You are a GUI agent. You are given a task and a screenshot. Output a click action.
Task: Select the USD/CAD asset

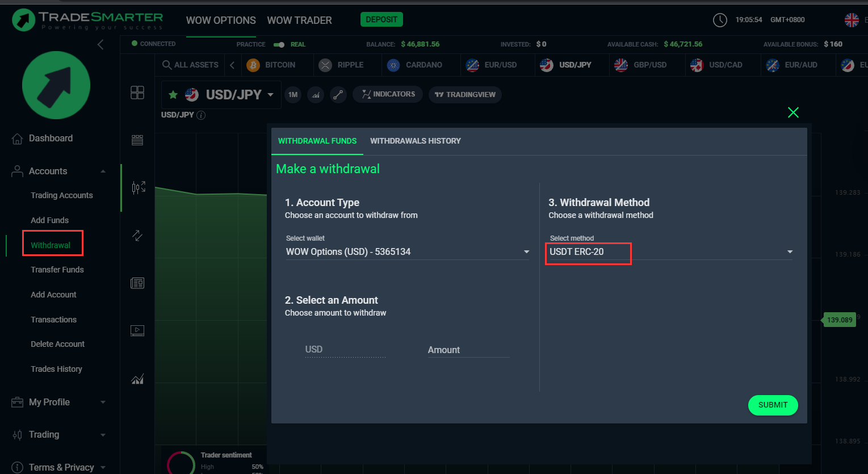tap(716, 65)
